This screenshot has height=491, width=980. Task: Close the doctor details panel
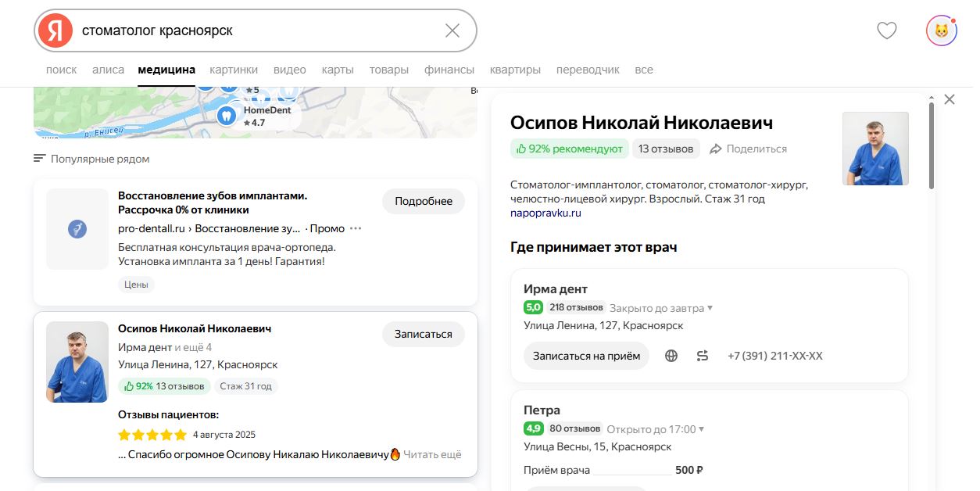[949, 99]
